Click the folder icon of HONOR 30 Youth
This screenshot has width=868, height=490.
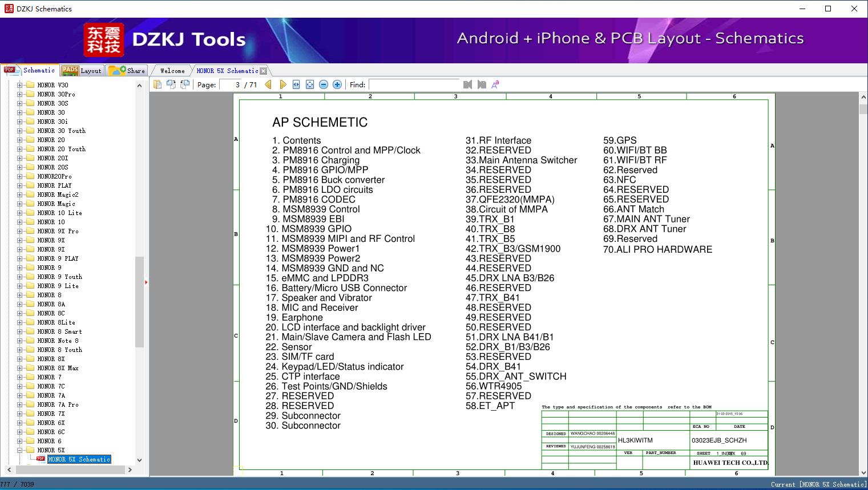[x=30, y=131]
